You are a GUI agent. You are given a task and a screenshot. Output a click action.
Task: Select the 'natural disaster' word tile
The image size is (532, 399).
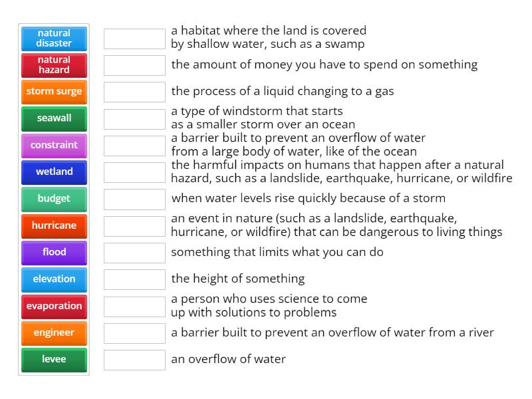click(x=54, y=39)
